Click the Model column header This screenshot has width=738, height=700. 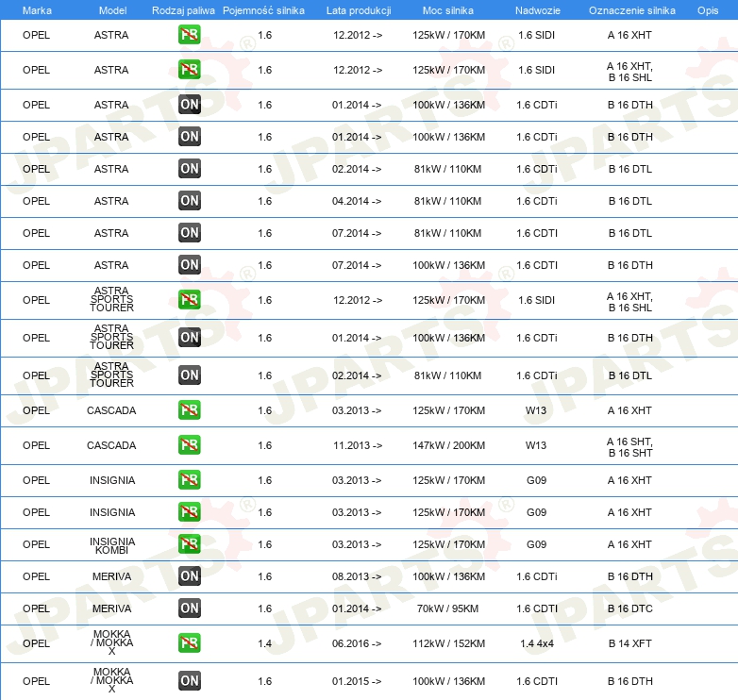[x=112, y=10]
